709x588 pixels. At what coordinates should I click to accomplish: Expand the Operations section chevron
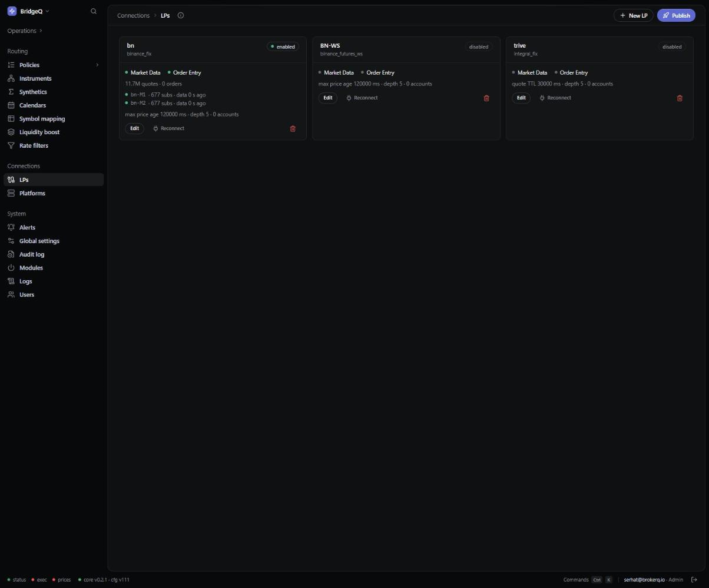tap(41, 31)
